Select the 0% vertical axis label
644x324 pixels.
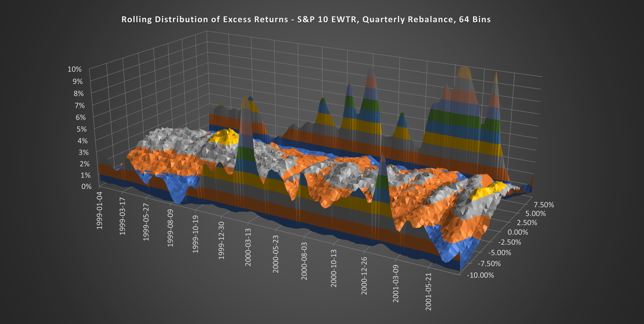tap(86, 186)
